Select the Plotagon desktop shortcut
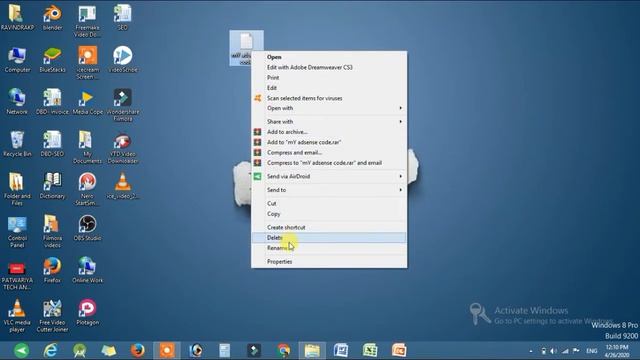This screenshot has width=640, height=360. coord(87,312)
